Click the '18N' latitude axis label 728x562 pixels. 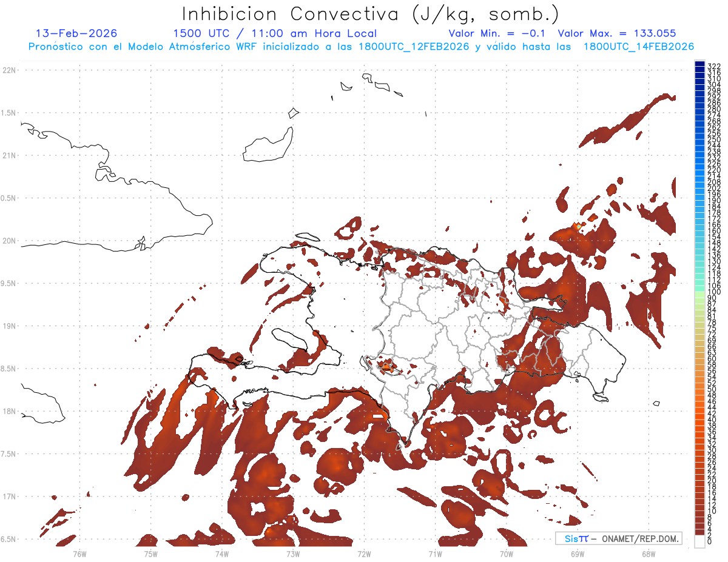click(x=9, y=411)
